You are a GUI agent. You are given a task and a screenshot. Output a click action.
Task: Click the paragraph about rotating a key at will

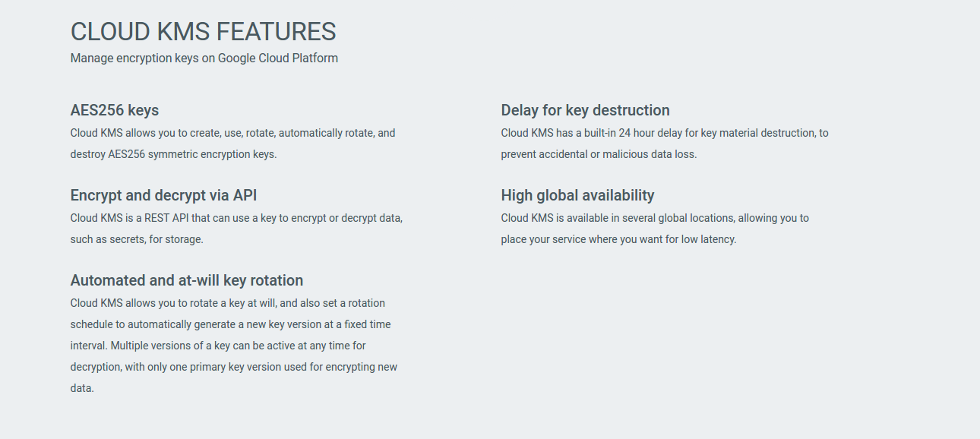pos(233,346)
